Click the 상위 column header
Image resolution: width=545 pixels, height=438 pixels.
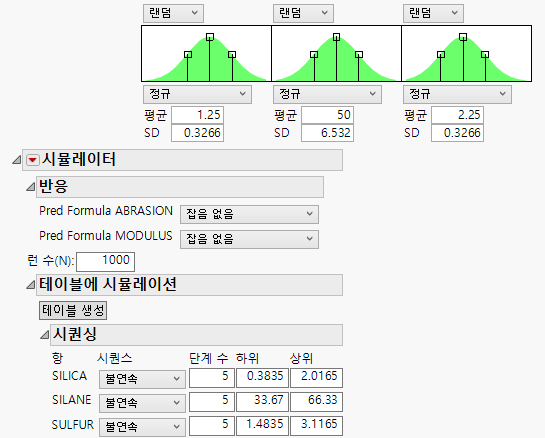(301, 358)
